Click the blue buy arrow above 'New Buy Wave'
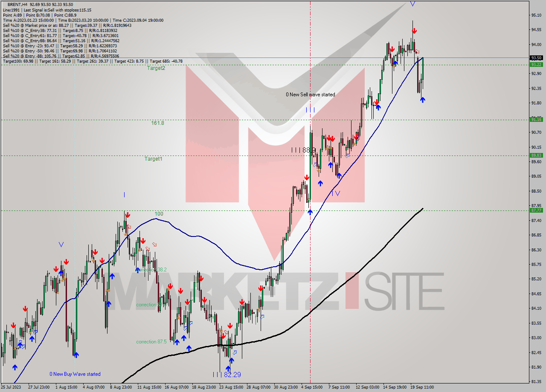Image resolution: width=546 pixels, height=392 pixels. (76, 355)
